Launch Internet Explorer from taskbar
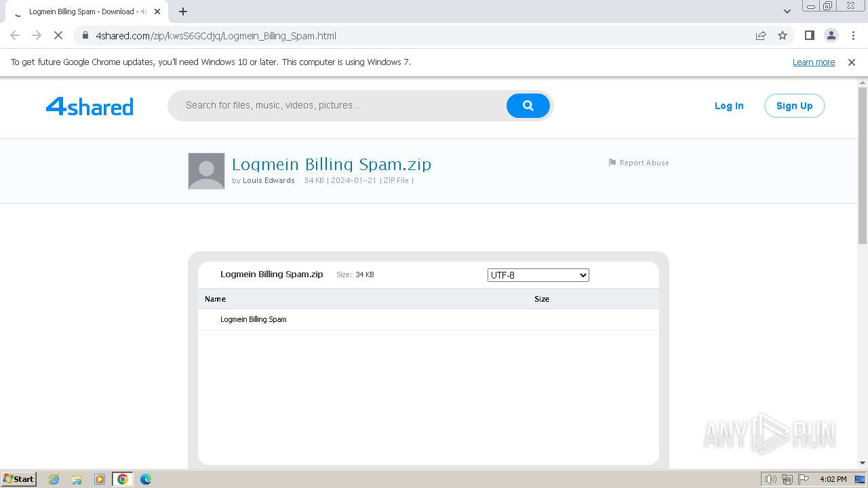The width and height of the screenshot is (868, 488). (54, 479)
